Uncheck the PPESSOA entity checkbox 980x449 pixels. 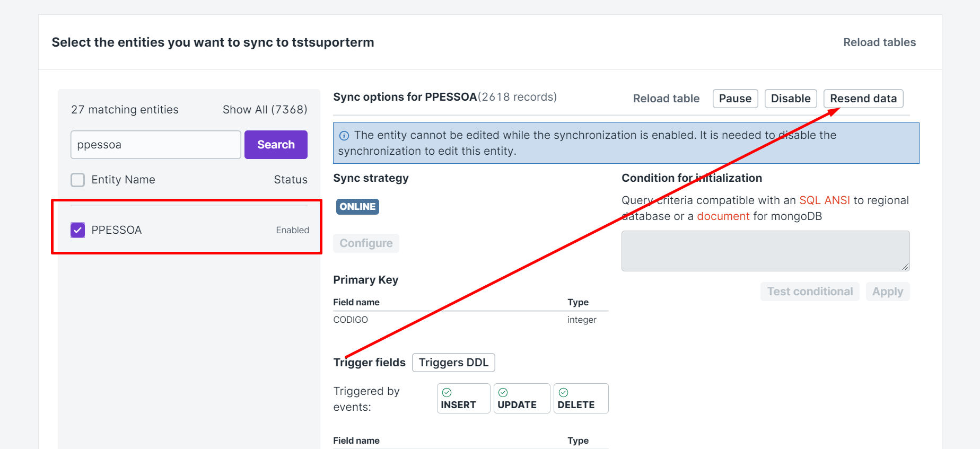(x=78, y=230)
